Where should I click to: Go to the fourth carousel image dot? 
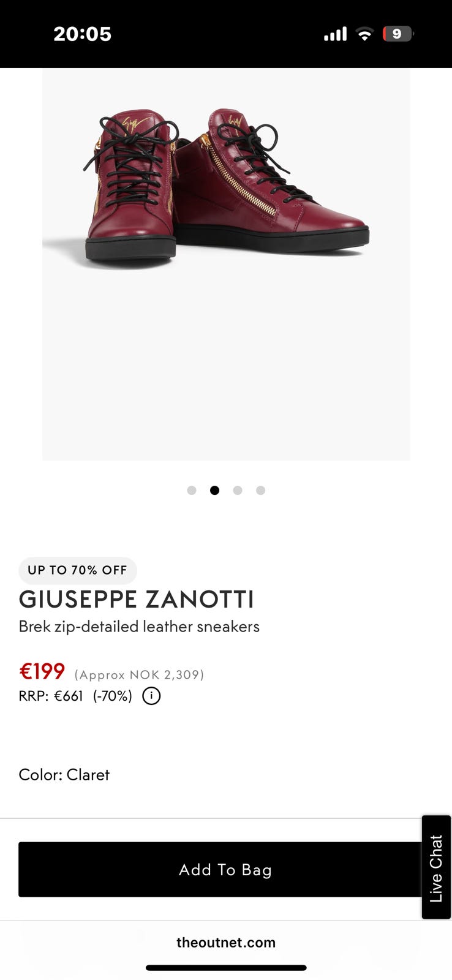click(x=260, y=490)
